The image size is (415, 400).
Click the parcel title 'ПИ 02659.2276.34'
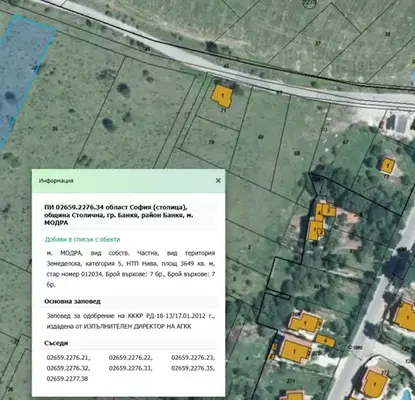click(73, 207)
